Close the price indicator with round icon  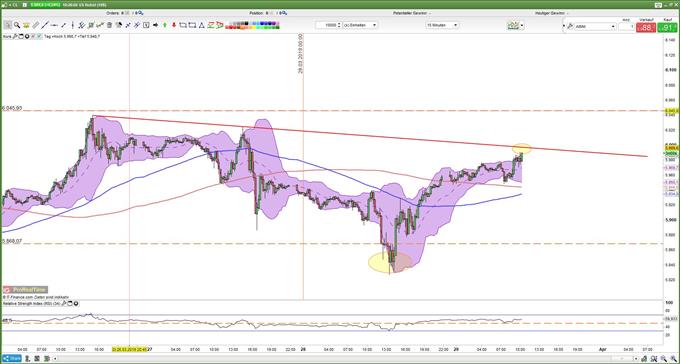(27, 36)
